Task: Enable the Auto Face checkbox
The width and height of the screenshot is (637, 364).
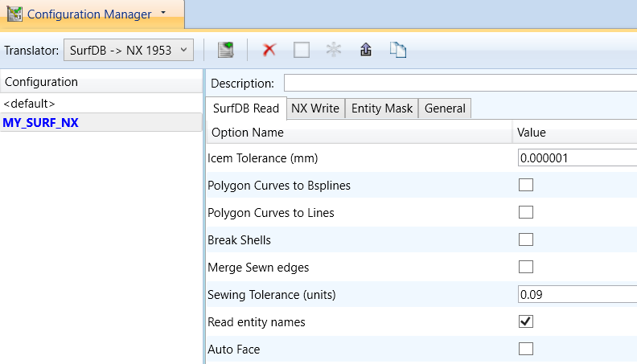Action: (526, 349)
